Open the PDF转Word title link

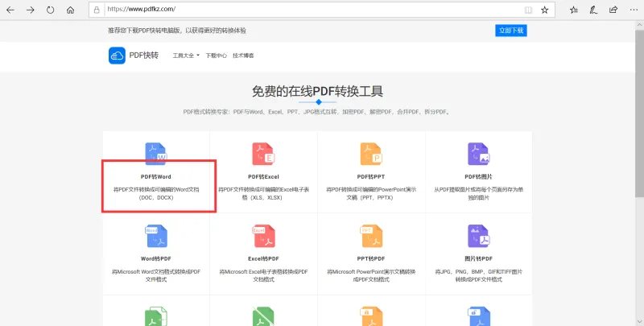156,177
